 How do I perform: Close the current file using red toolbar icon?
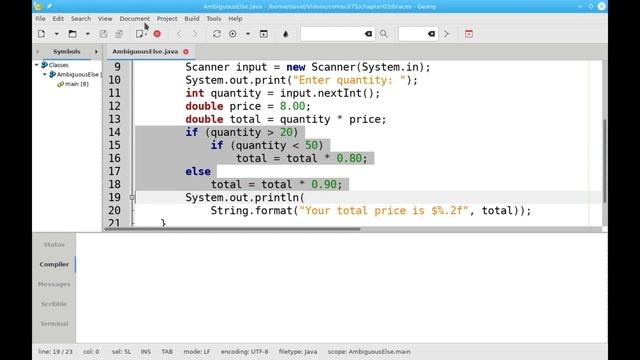tap(157, 34)
